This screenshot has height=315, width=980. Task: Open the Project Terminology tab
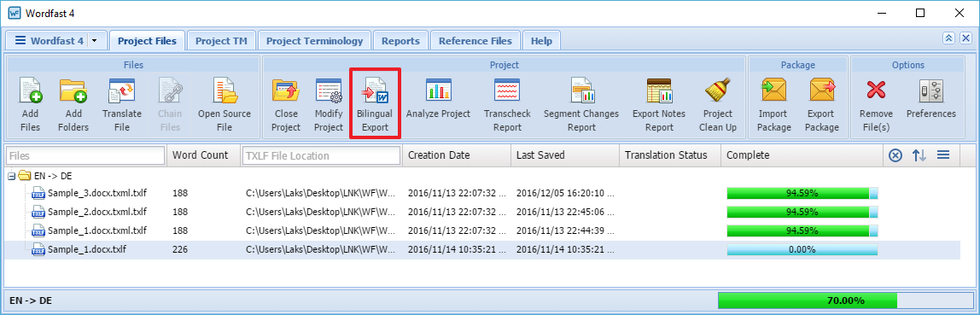coord(314,41)
